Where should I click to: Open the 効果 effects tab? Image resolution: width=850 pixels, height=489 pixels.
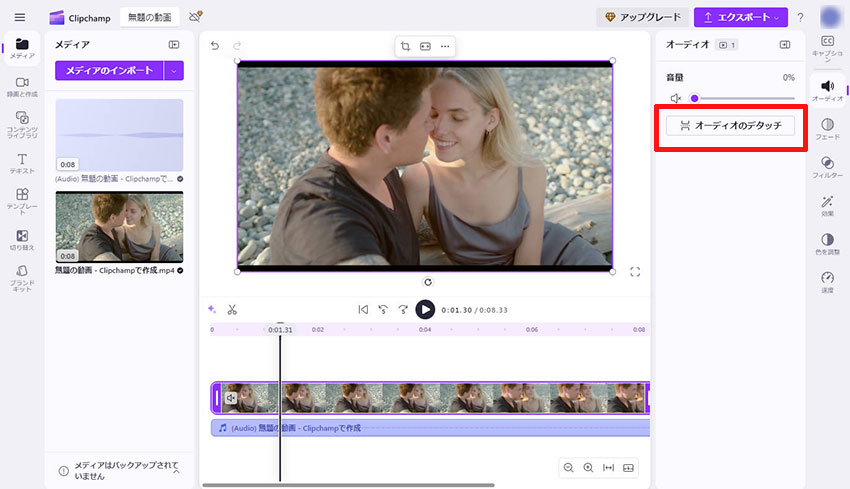pyautogui.click(x=827, y=206)
